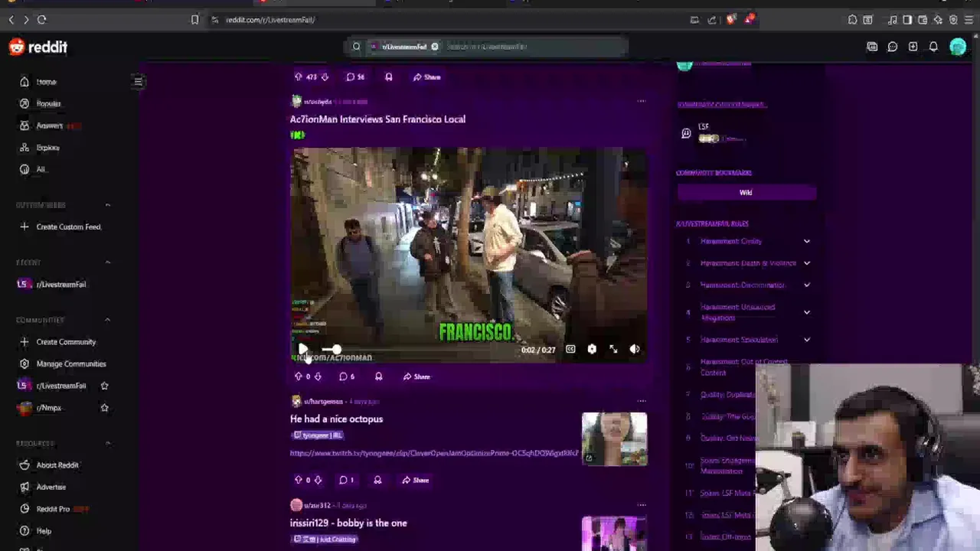980x551 pixels.
Task: Collapse the Communities section
Action: tap(107, 320)
